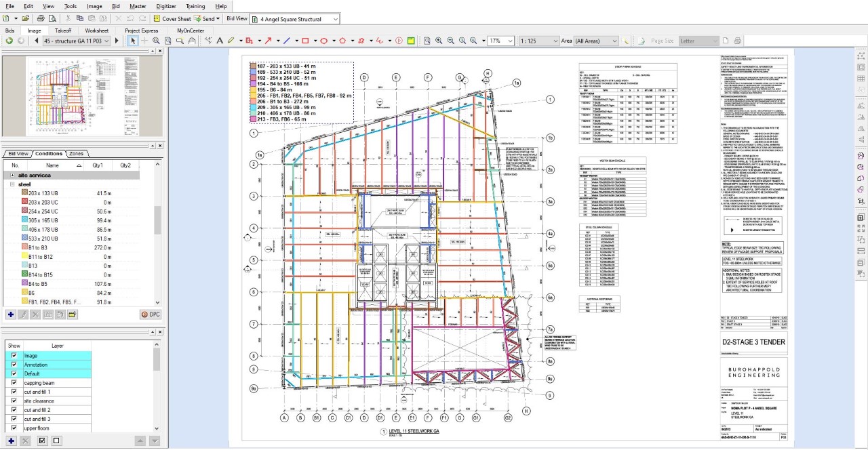Add new condition with blue plus button
Screen dimensions: 868x450
pos(11,314)
